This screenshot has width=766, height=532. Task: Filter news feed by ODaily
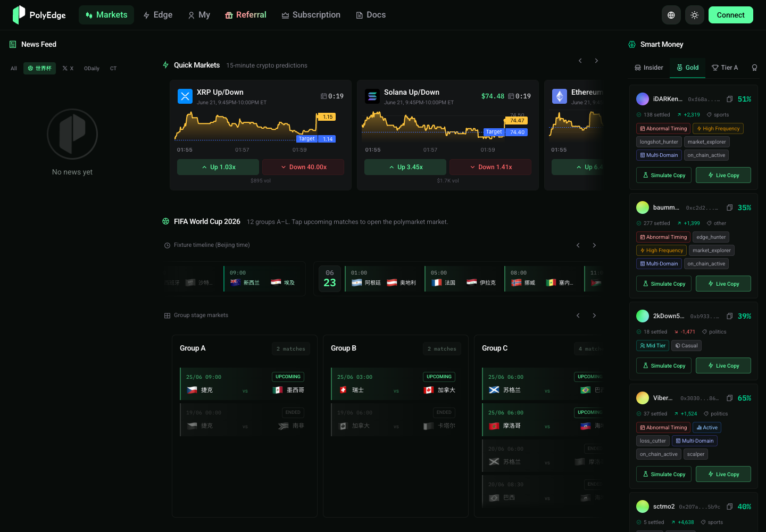coord(91,68)
